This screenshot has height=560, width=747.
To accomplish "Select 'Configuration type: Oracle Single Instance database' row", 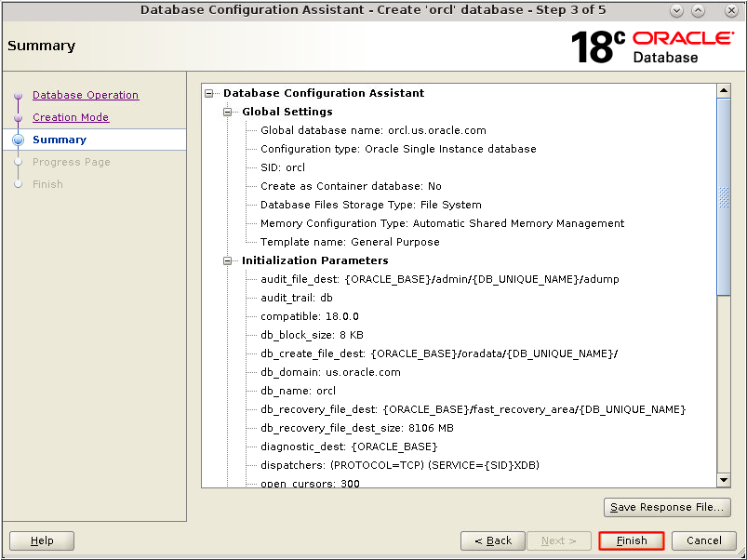I will (x=398, y=149).
